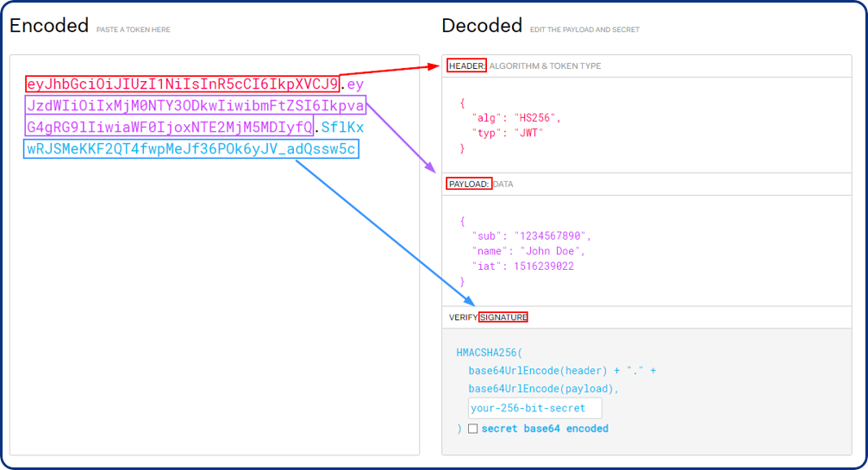Click the red header segment of encoded token
Viewport: 868px width, 470px height.
point(182,85)
